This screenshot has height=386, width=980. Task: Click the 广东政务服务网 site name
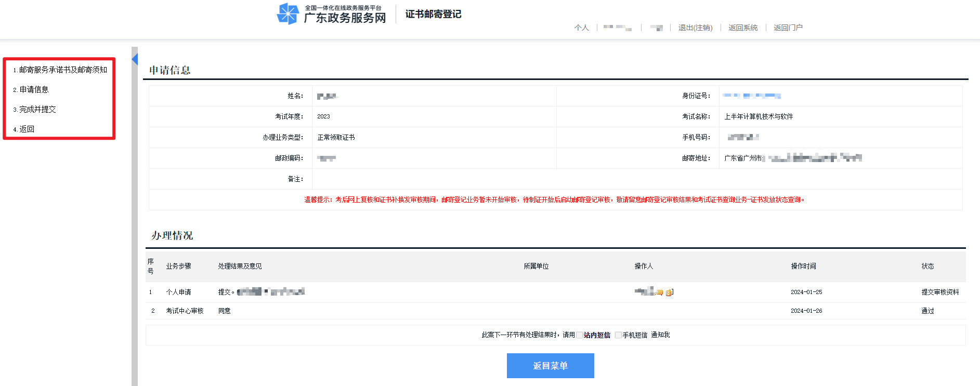(345, 18)
